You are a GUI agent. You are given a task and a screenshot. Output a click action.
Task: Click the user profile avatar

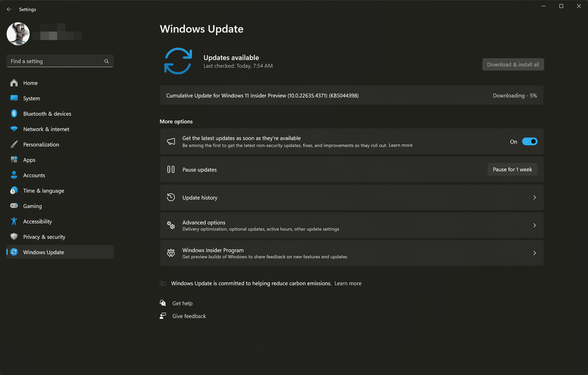pos(18,34)
